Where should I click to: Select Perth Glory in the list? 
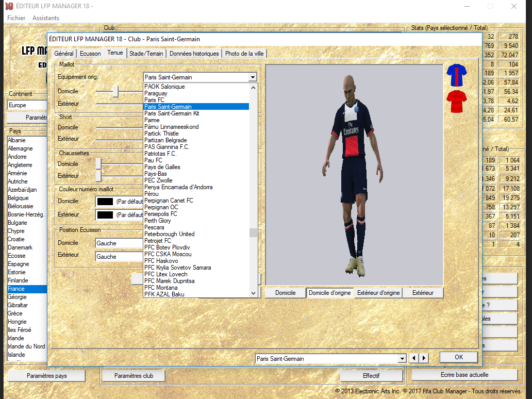pyautogui.click(x=196, y=221)
